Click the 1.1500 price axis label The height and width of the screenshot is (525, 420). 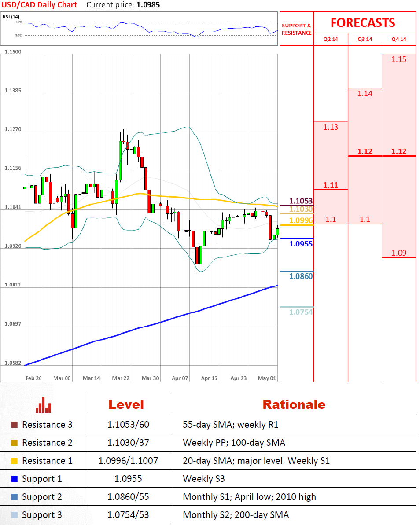tap(13, 51)
